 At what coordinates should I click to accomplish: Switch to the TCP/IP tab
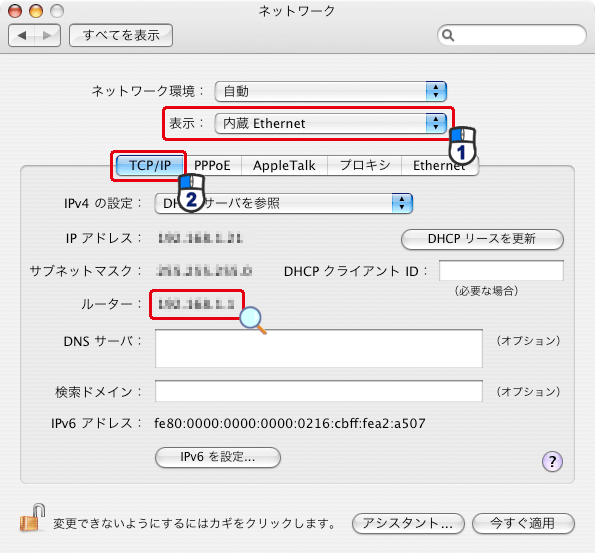(150, 165)
